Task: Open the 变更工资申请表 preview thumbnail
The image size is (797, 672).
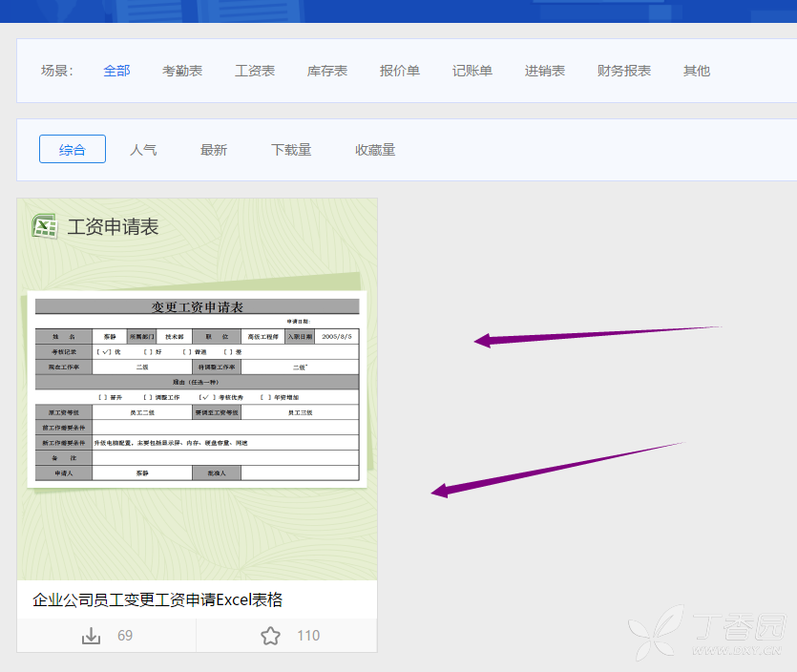Action: point(198,389)
